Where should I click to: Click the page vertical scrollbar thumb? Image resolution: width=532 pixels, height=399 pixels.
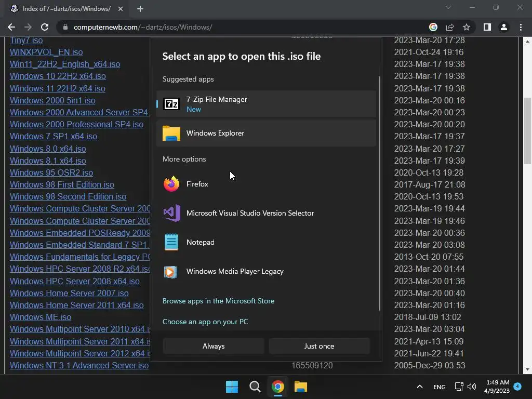pyautogui.click(x=527, y=130)
